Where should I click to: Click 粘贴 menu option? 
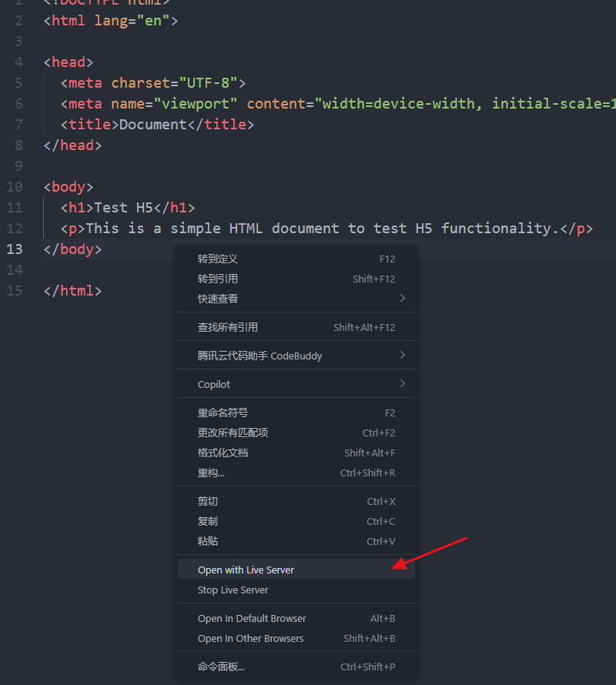pyautogui.click(x=296, y=542)
